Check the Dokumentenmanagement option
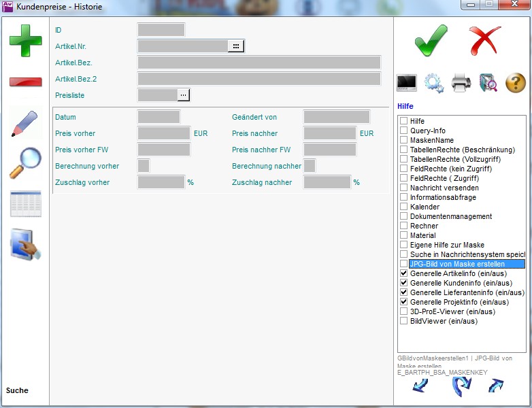The image size is (532, 408). pos(404,216)
